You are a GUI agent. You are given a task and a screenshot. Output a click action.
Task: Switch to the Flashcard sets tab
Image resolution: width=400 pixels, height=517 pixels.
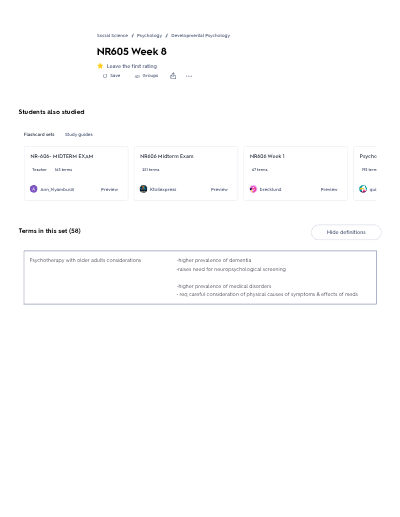pyautogui.click(x=39, y=134)
